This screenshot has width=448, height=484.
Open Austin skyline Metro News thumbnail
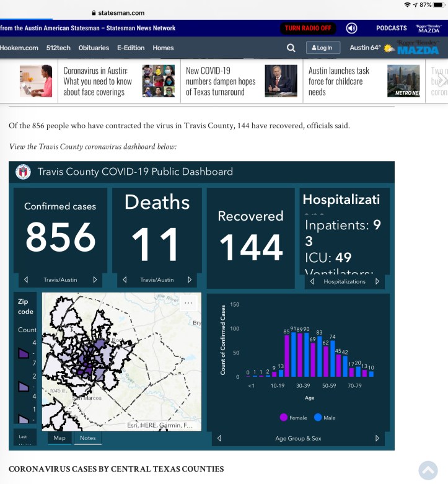pos(403,81)
